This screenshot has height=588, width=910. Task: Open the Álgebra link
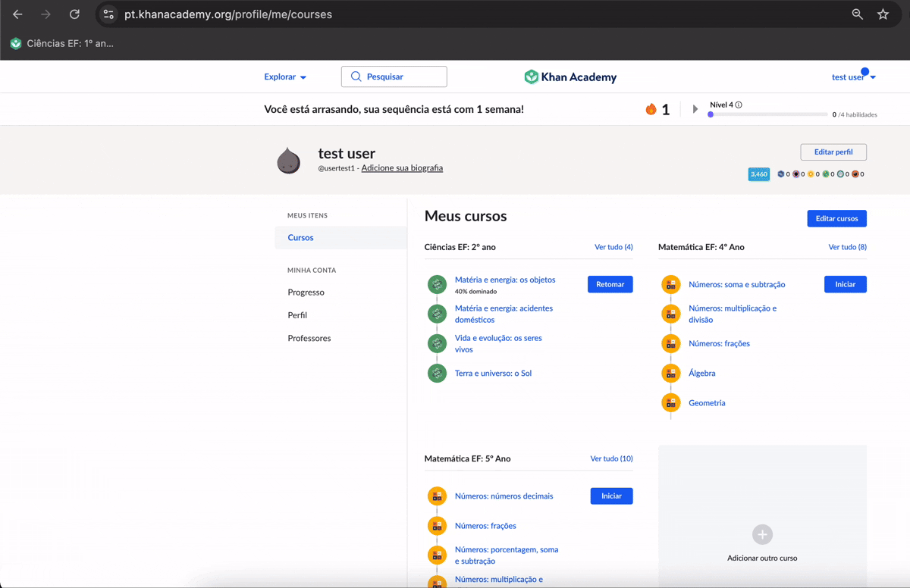(x=702, y=373)
